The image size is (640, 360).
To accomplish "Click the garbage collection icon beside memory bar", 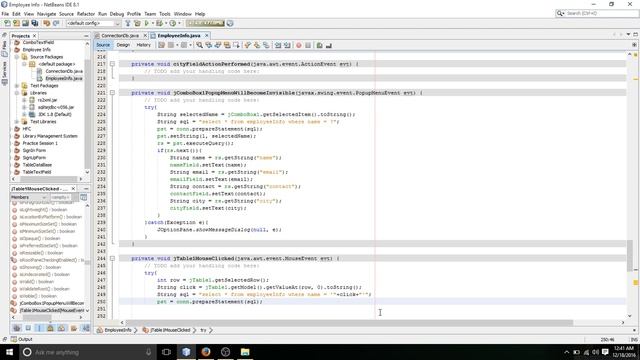I will [230, 23].
